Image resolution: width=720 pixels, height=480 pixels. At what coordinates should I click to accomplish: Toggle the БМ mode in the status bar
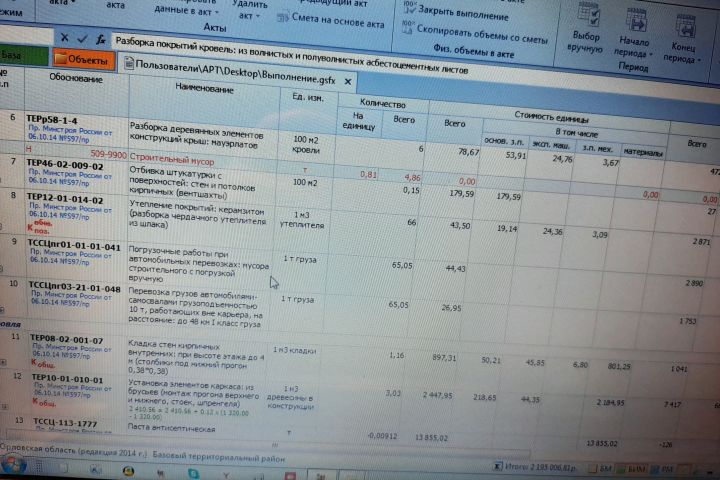click(x=602, y=469)
